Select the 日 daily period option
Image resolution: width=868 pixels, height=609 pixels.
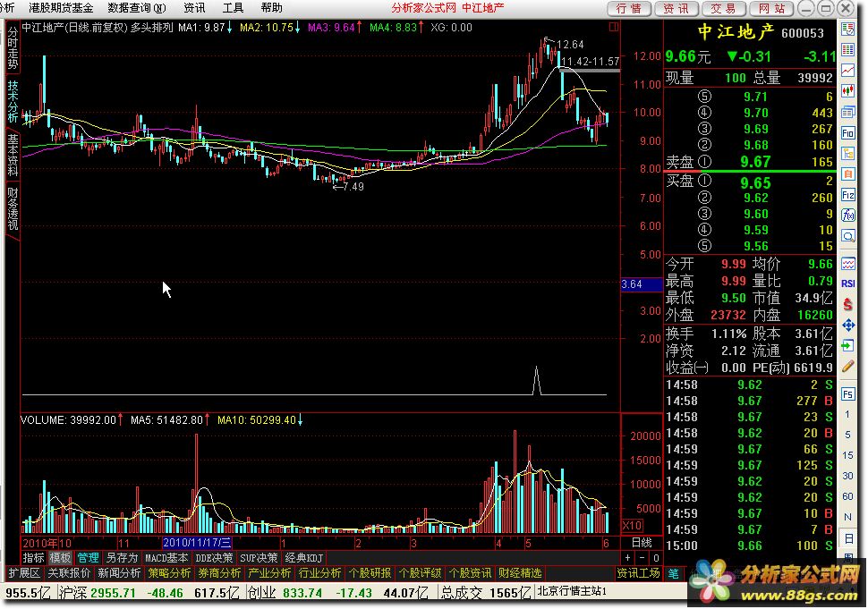[848, 537]
